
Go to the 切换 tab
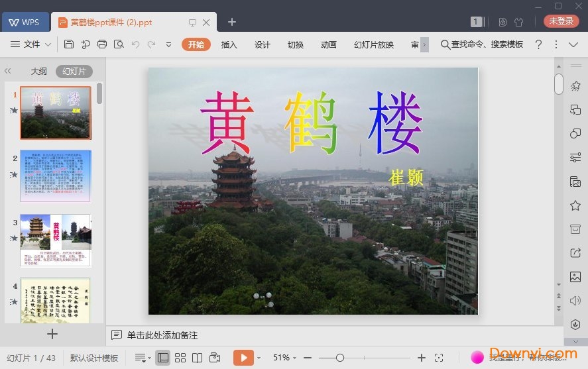(x=296, y=44)
